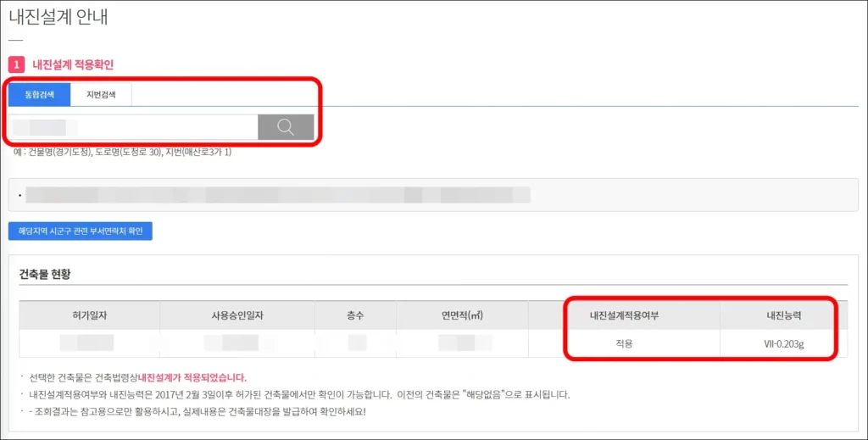
Task: Select the VII-0.203g seismic capacity value
Action: click(x=784, y=343)
